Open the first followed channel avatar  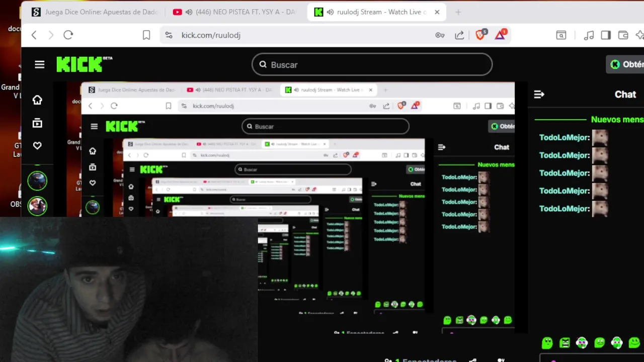click(37, 181)
